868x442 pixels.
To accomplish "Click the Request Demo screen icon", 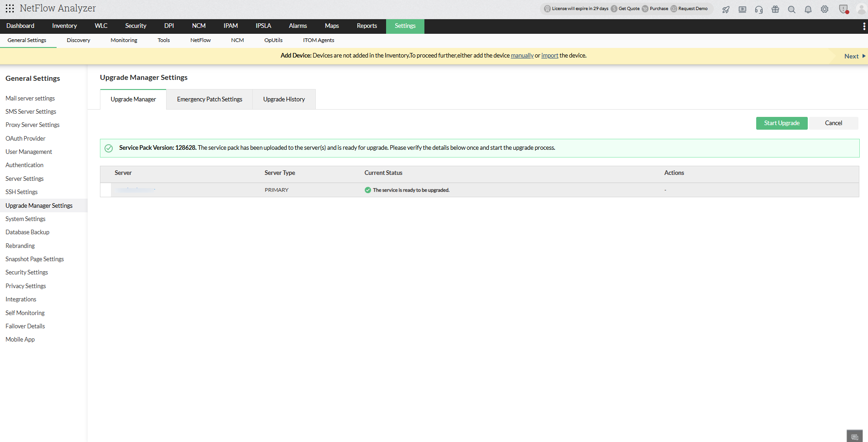I will coord(674,9).
